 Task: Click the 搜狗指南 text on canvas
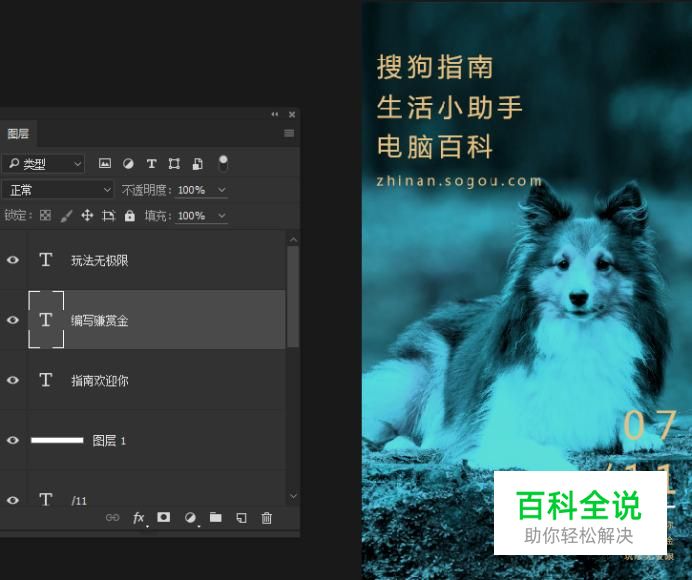(x=435, y=67)
